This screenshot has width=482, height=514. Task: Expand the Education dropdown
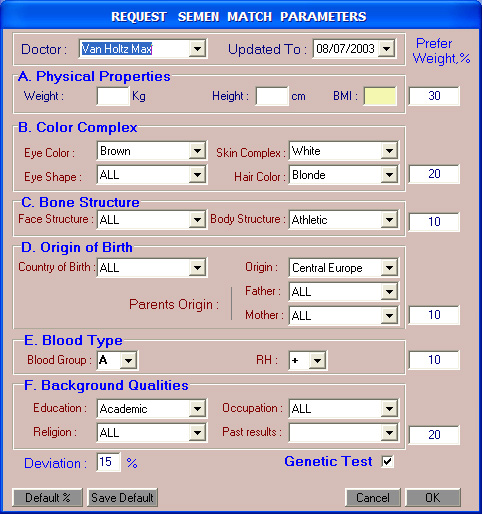(x=197, y=409)
